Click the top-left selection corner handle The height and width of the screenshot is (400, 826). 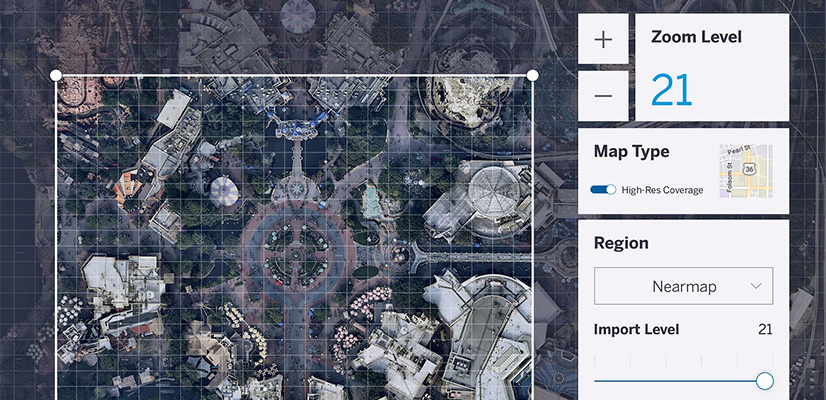click(56, 75)
